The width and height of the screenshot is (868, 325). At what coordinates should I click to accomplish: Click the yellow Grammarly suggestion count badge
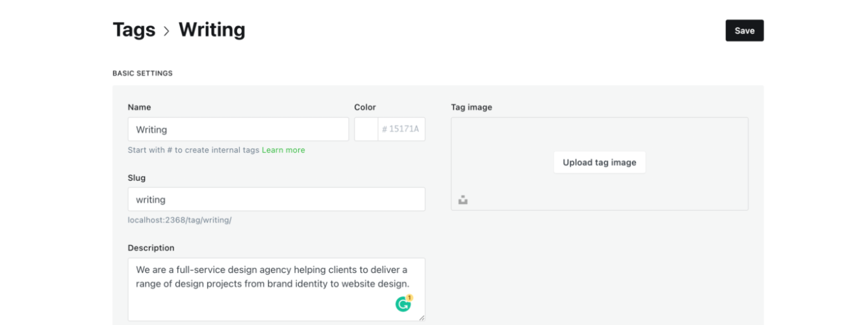(410, 298)
